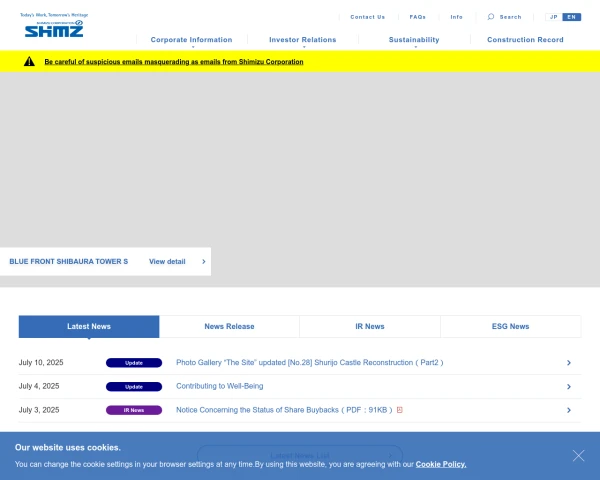Image resolution: width=600 pixels, height=480 pixels.
Task: Switch language to EN
Action: (x=571, y=17)
